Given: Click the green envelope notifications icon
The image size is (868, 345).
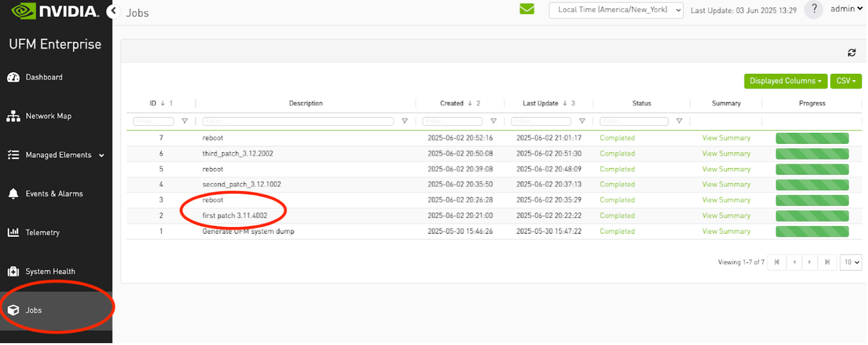Looking at the screenshot, I should point(527,9).
